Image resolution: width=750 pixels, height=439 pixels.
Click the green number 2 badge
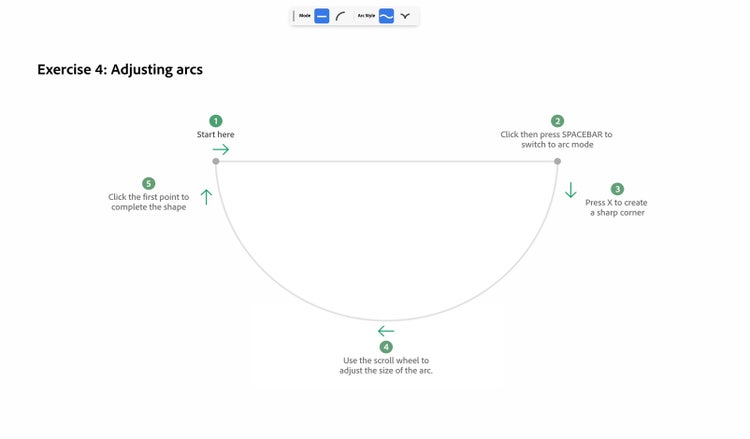coord(557,121)
